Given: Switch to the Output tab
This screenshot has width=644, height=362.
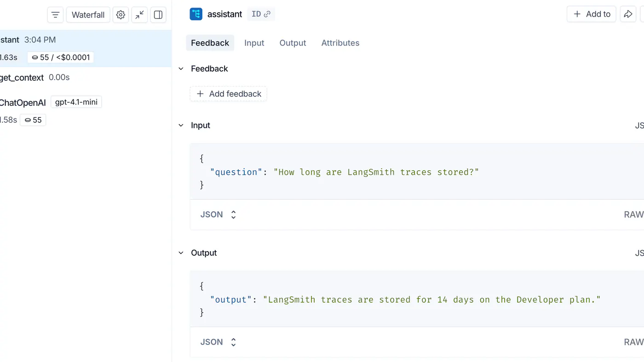Looking at the screenshot, I should coord(293,43).
